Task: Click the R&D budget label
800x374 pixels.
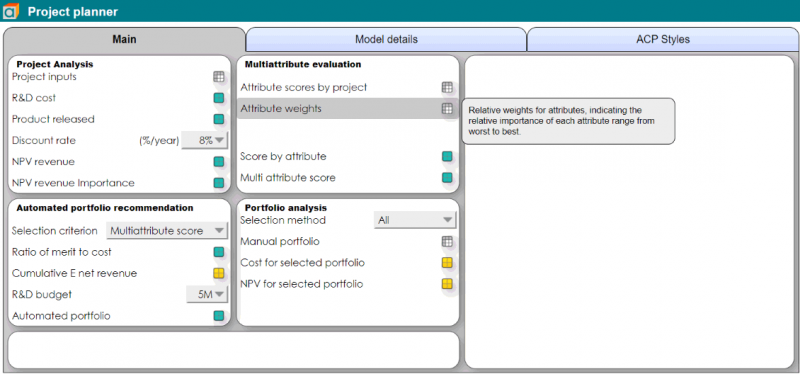Action: point(42,294)
